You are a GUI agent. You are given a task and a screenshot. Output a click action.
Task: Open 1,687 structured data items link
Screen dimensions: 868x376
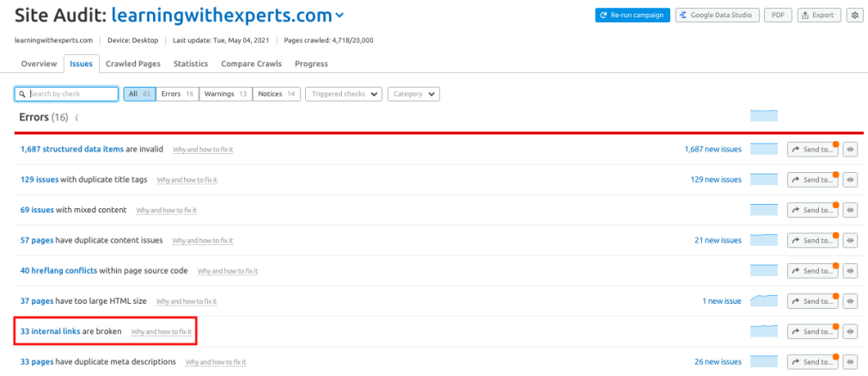coord(72,149)
